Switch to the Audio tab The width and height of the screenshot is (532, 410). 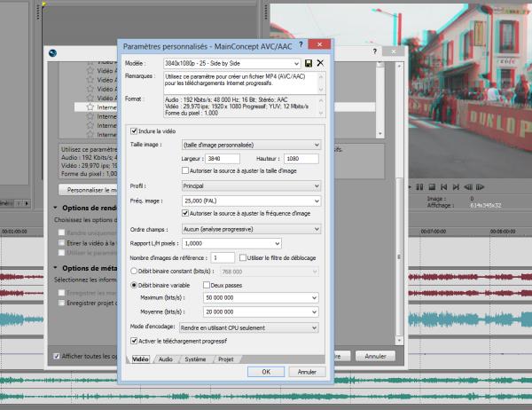click(165, 359)
